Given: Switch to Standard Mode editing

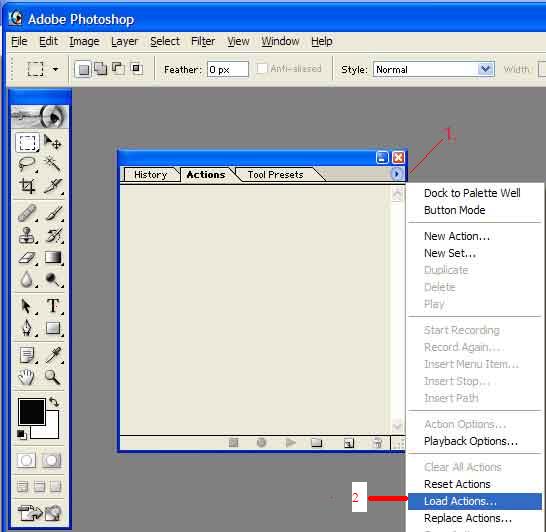Looking at the screenshot, I should click(26, 460).
